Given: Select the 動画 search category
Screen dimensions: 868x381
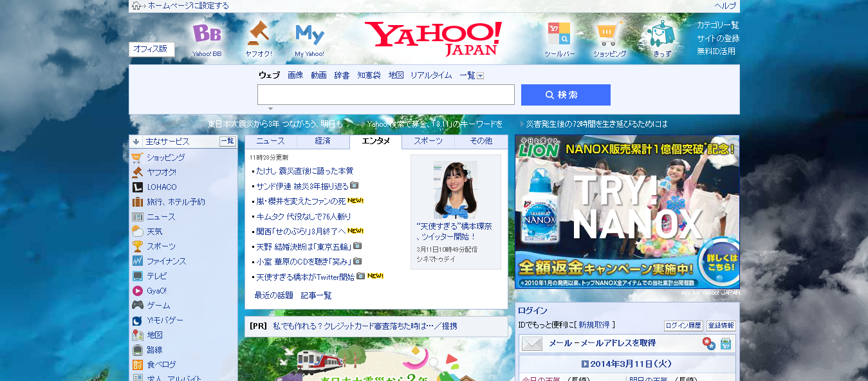Looking at the screenshot, I should (319, 75).
